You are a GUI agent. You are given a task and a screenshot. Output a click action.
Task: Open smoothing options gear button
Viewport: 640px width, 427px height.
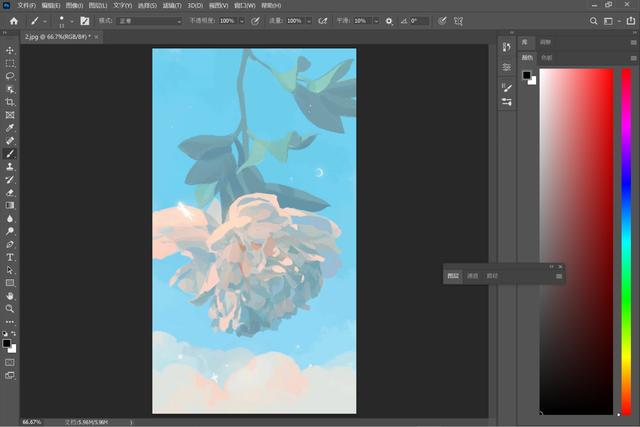(389, 20)
